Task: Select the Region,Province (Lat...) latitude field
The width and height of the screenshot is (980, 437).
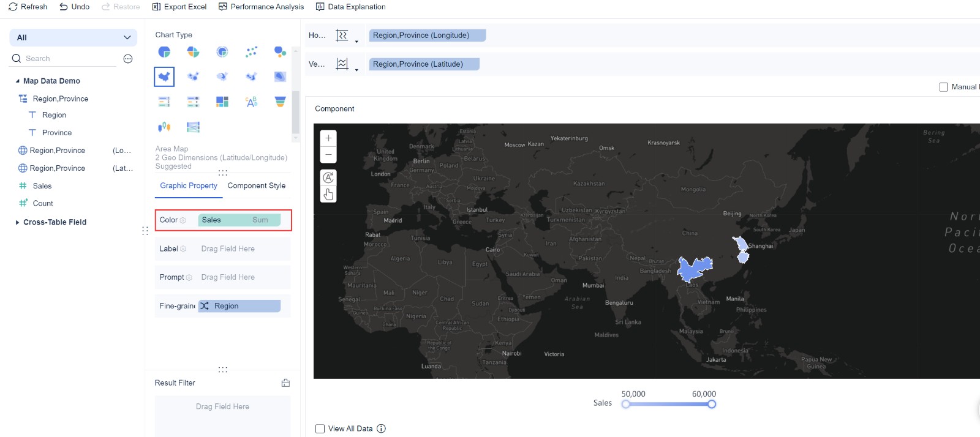Action: [75, 168]
